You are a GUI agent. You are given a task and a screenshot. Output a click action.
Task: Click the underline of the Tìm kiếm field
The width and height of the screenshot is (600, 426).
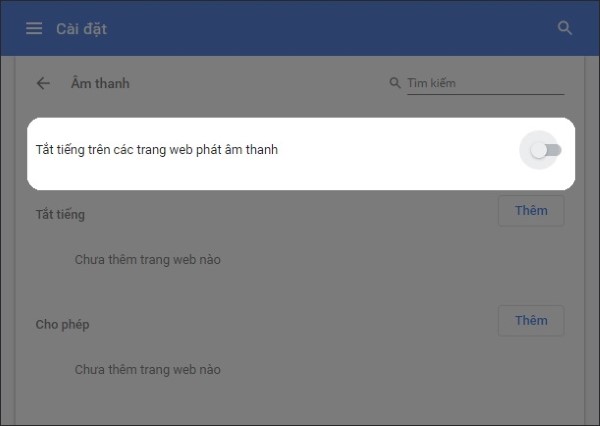[486, 94]
